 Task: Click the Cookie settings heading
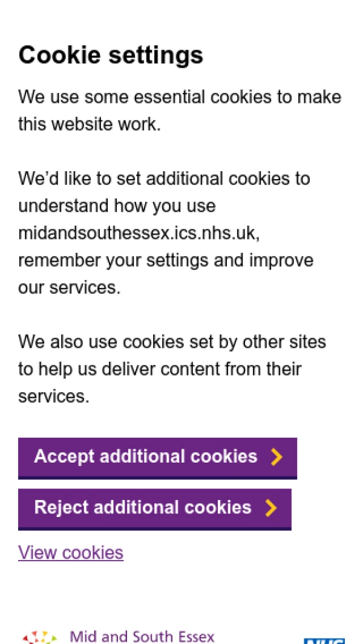click(x=111, y=56)
